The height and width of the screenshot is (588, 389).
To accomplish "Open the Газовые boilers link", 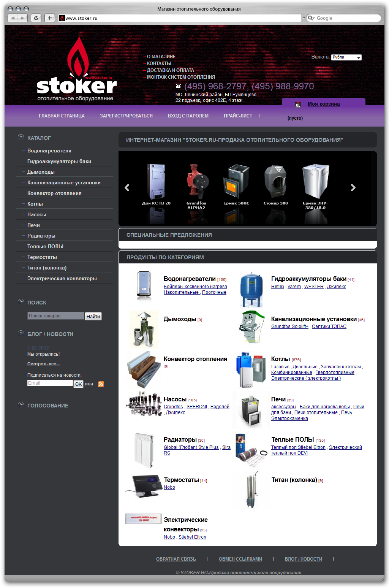I will 280,367.
